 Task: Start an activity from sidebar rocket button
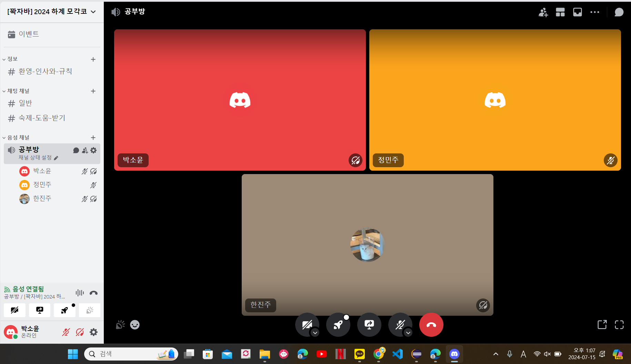coord(64,310)
